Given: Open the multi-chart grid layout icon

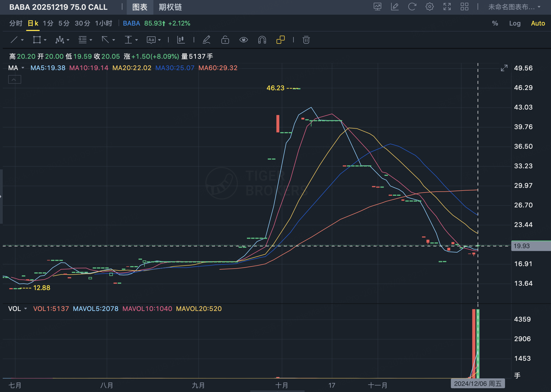Looking at the screenshot, I should (x=465, y=7).
